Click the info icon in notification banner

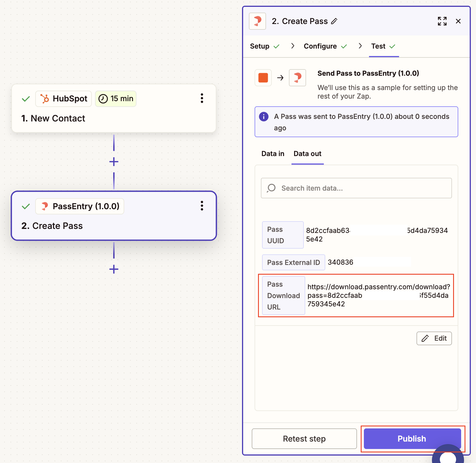tap(264, 117)
